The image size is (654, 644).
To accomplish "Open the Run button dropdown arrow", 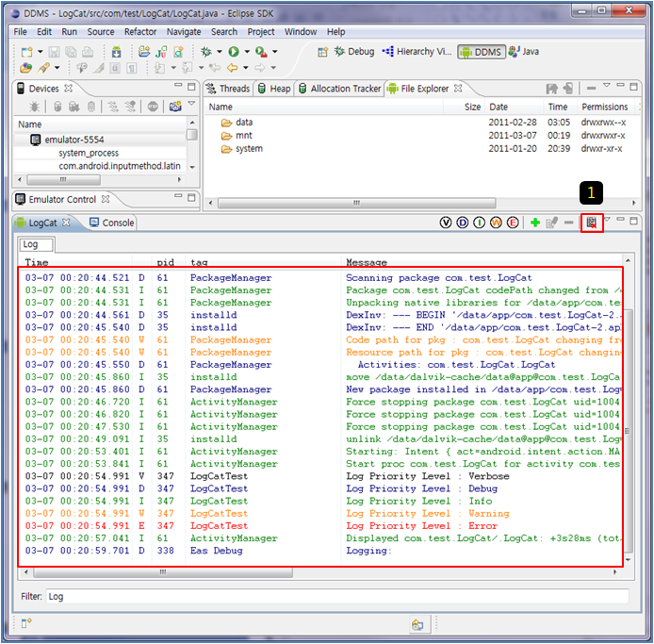I will 246,52.
